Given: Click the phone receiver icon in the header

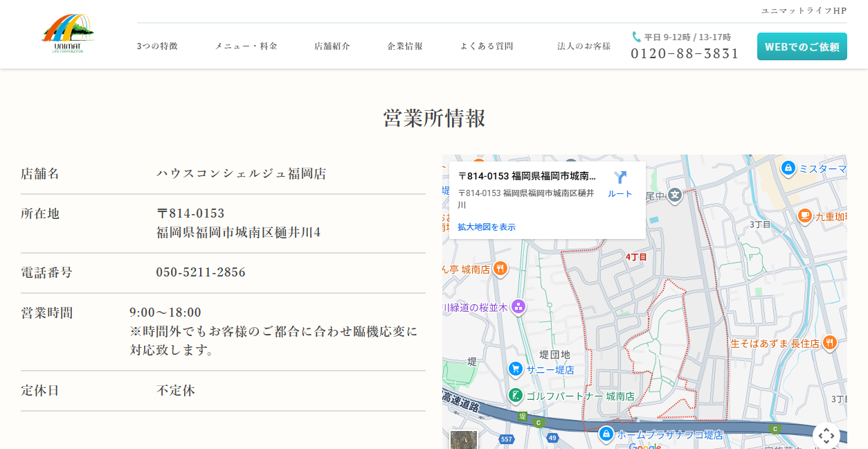Looking at the screenshot, I should point(636,36).
